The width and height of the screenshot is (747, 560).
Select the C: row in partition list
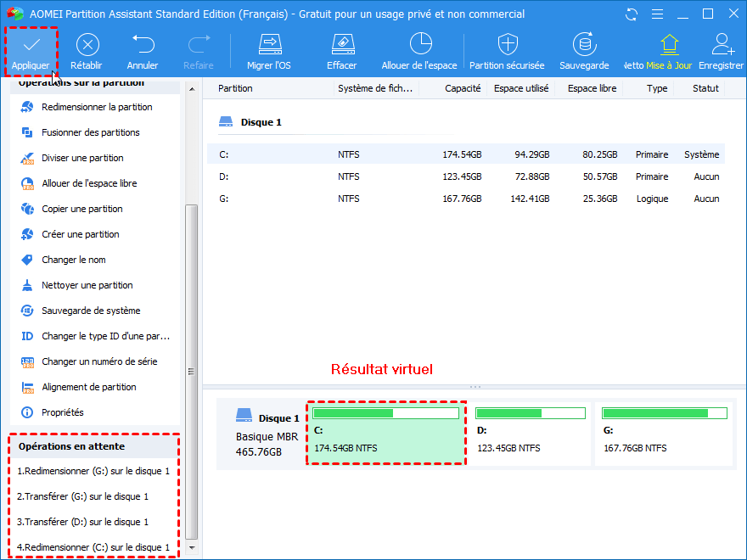click(466, 154)
